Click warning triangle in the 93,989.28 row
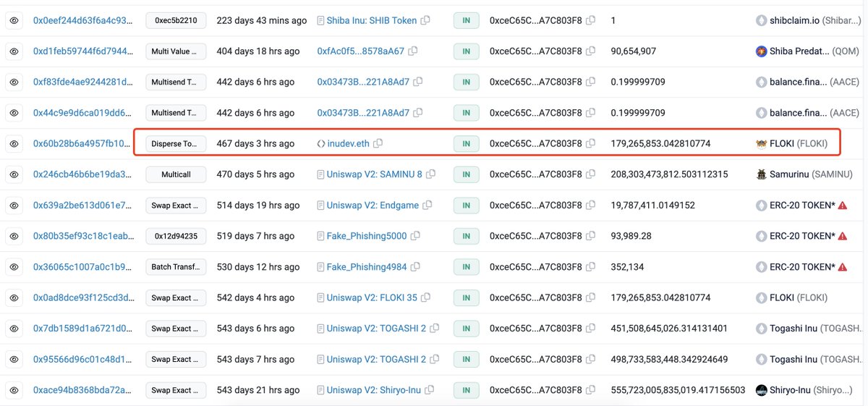The width and height of the screenshot is (868, 406). click(842, 236)
